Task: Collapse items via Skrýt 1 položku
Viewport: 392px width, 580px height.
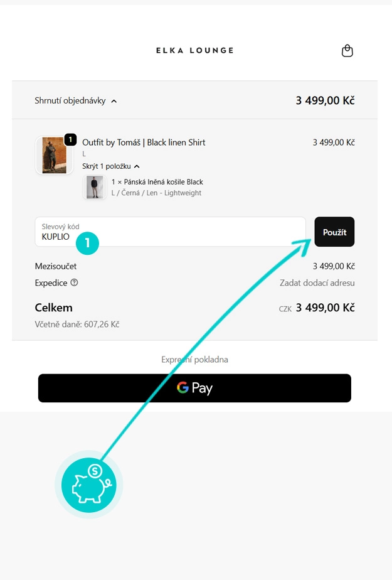Action: click(110, 166)
